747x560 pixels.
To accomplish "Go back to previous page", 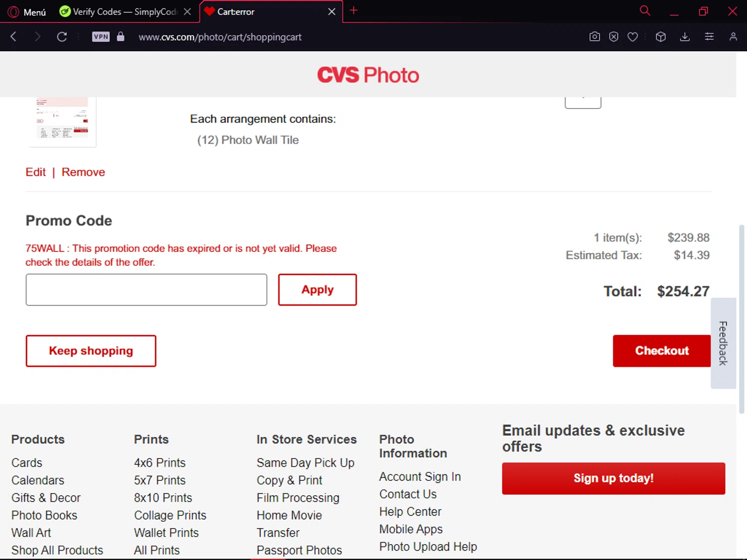I will (13, 36).
